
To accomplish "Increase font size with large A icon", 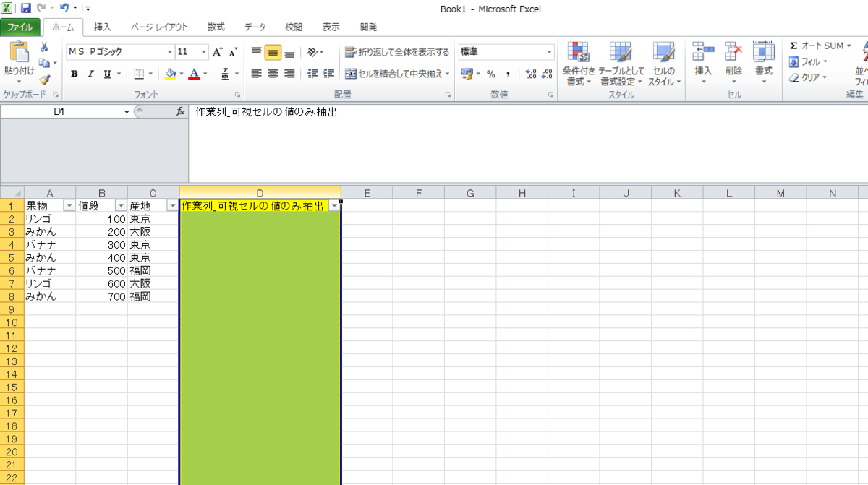I will [x=217, y=52].
